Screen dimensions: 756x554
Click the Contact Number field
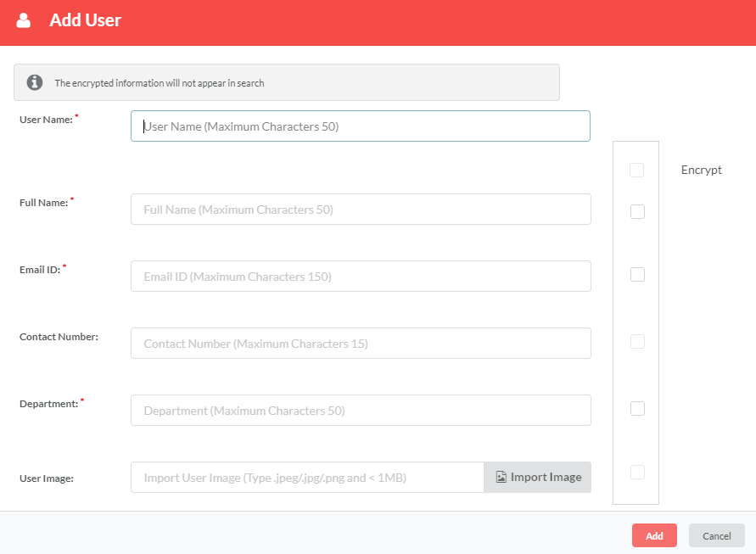[361, 344]
